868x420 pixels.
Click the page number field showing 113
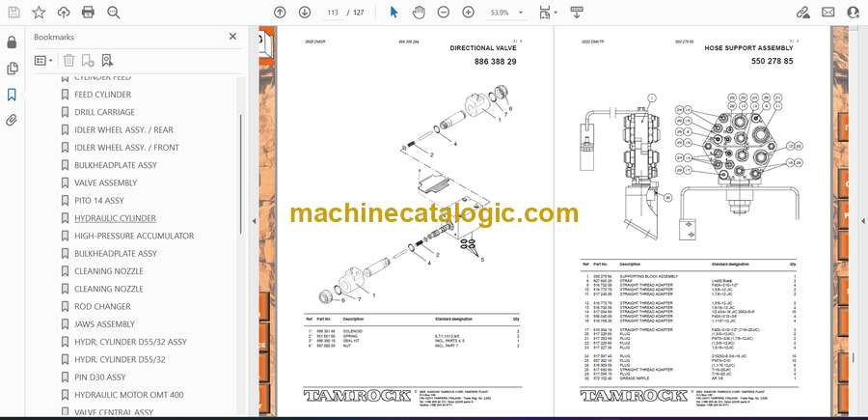(x=333, y=13)
